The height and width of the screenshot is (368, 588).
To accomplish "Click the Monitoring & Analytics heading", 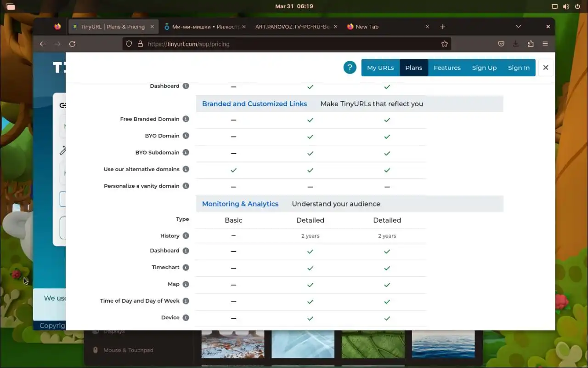I will (240, 204).
